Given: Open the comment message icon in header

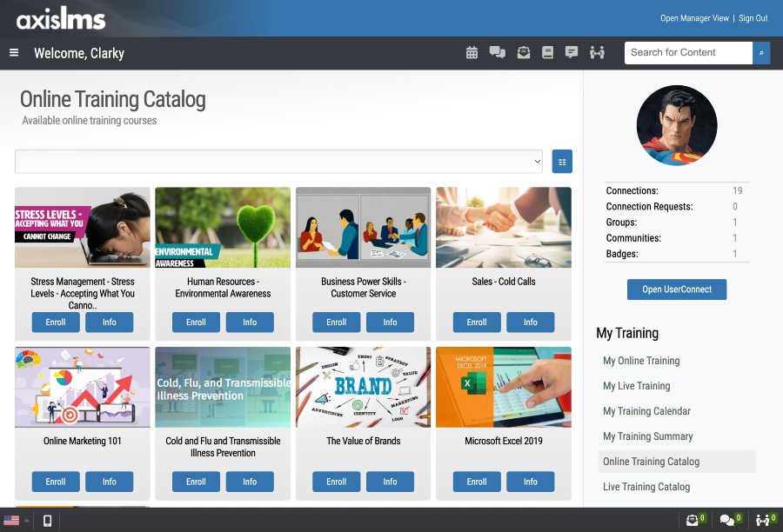Looking at the screenshot, I should click(572, 52).
